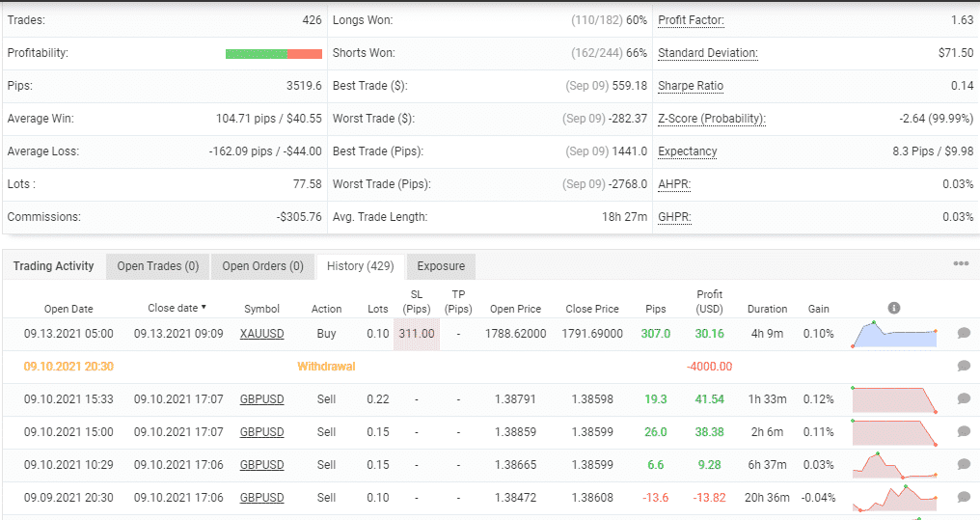Select Longs Won (110/182) 60% value

pos(609,20)
